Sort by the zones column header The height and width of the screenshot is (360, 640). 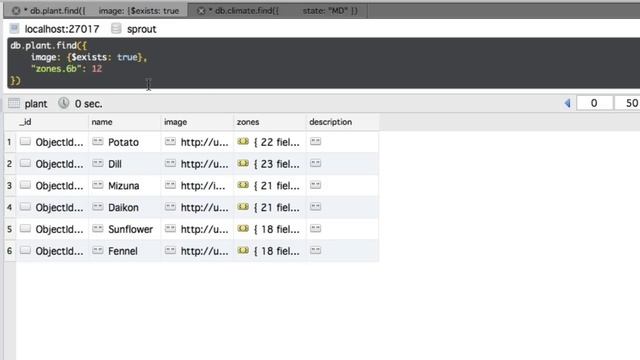270,122
